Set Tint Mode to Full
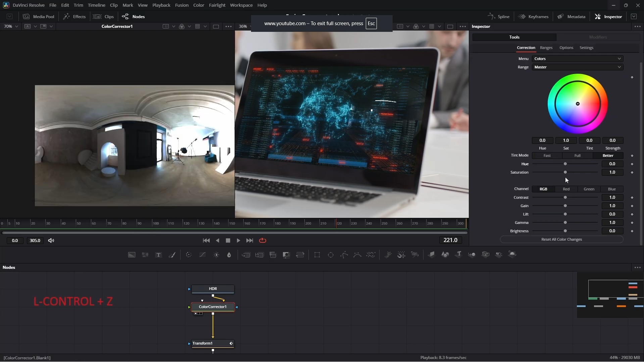Screen dimensions: 644x362 pyautogui.click(x=577, y=156)
